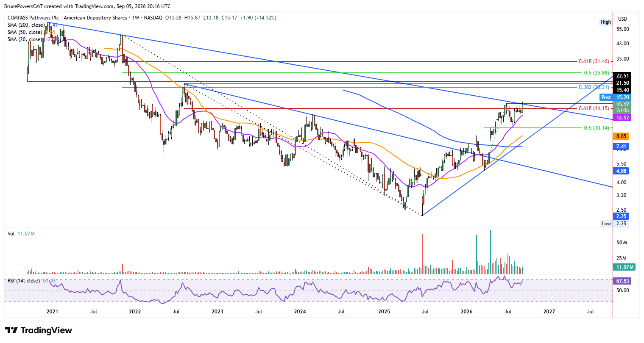Click the 0.618 (31.46) Fibonacci label
This screenshot has width=644, height=343.
pos(594,61)
